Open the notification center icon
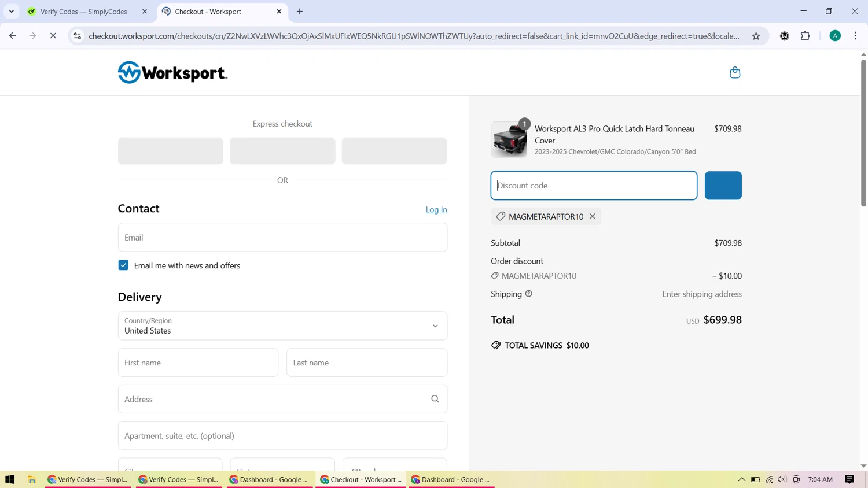This screenshot has height=488, width=868. (849, 479)
